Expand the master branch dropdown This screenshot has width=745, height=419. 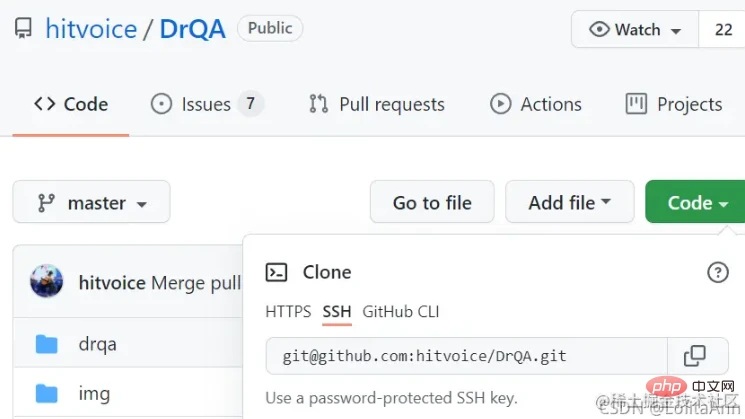coord(91,202)
